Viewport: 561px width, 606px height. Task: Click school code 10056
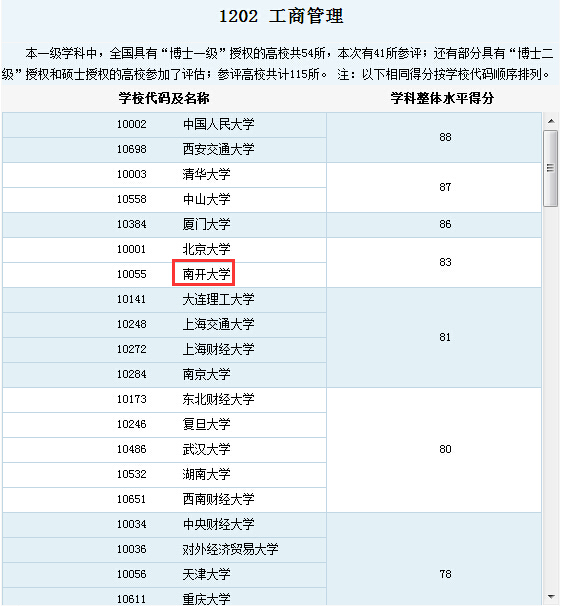pyautogui.click(x=132, y=574)
